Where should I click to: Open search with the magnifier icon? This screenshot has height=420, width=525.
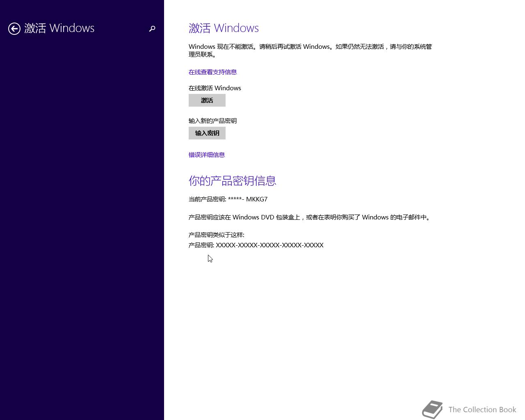pyautogui.click(x=152, y=29)
